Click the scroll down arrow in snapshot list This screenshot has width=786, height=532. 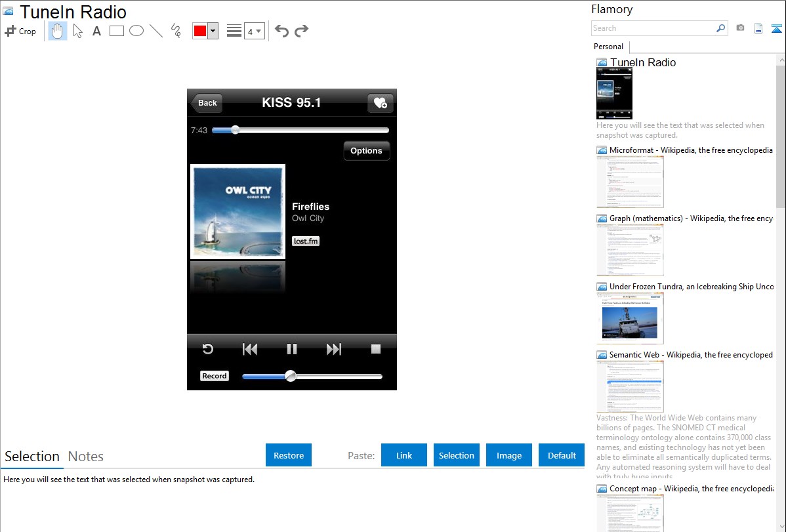(x=781, y=527)
